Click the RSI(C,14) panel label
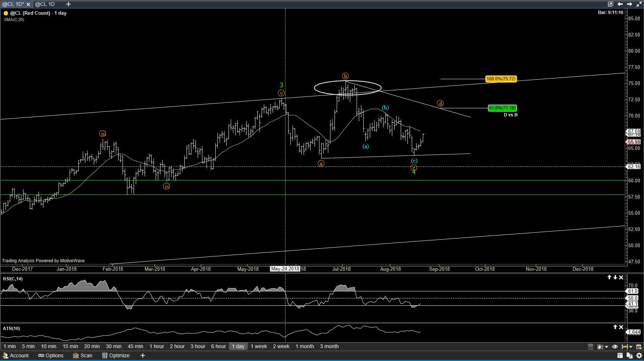 13,278
